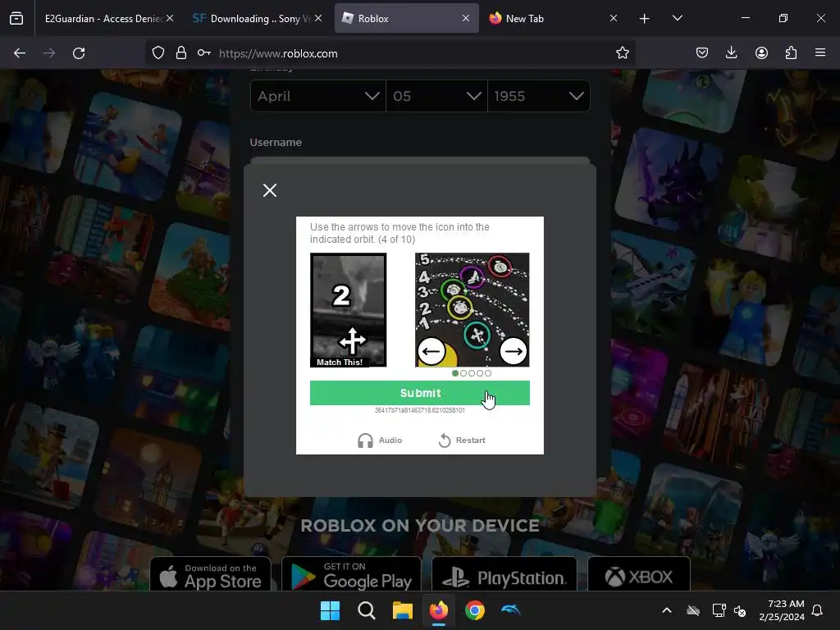This screenshot has width=840, height=630.
Task: Open the muted volume tray icon
Action: coord(740,610)
